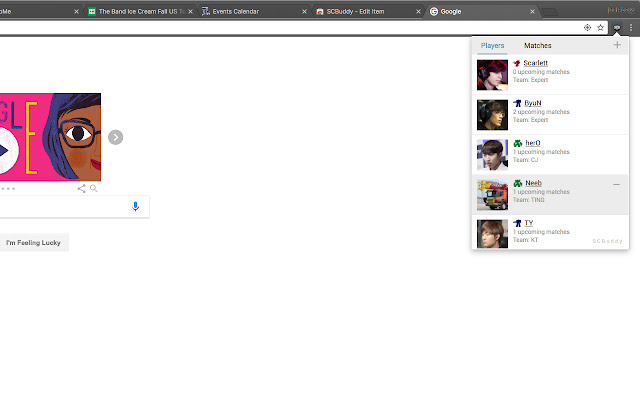Select the Google browser tab
The height and width of the screenshot is (400, 640).
pyautogui.click(x=482, y=11)
